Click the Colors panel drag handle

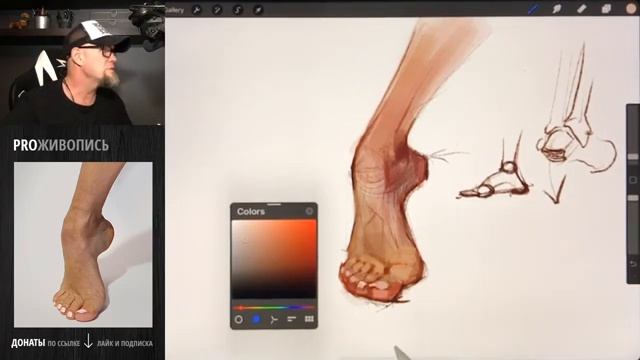(x=274, y=204)
